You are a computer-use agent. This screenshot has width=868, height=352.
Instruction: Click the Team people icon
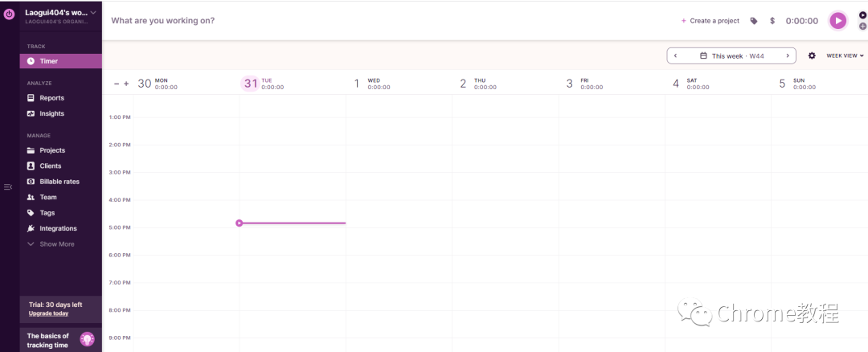pos(31,197)
